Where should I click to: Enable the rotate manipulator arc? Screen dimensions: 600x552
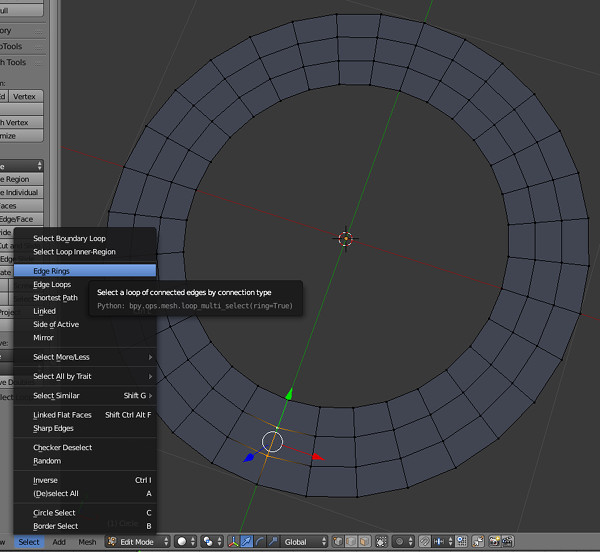260,541
